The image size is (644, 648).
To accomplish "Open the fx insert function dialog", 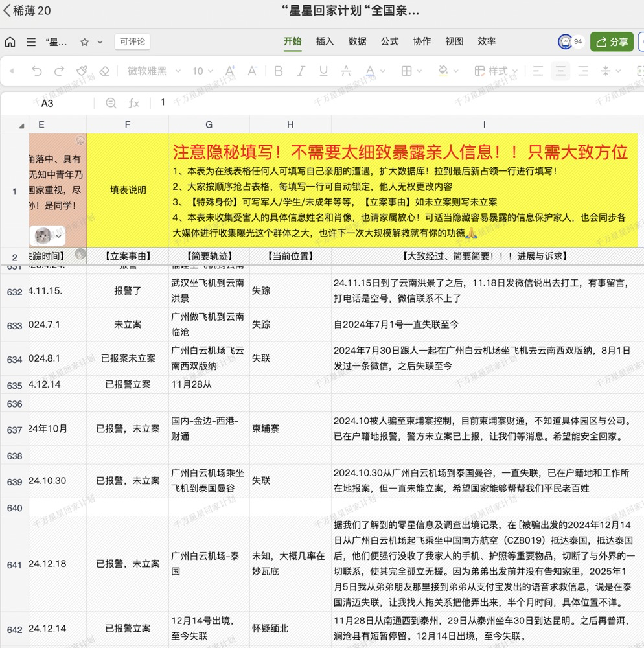I will [x=133, y=103].
